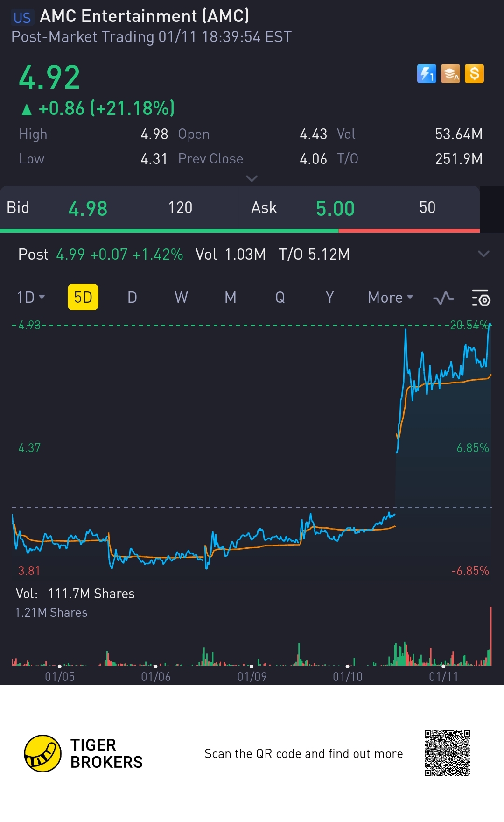Tap the AMC Entertainment (AMC) title

click(x=145, y=16)
